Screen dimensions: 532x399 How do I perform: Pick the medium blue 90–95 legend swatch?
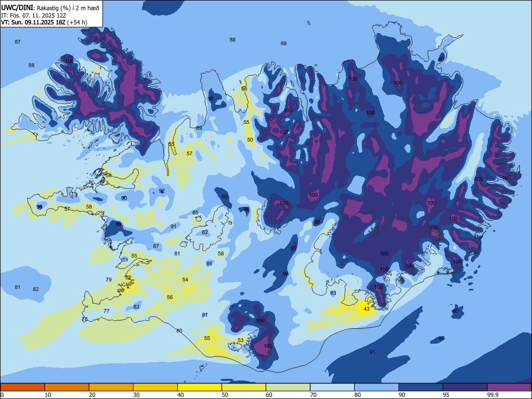pyautogui.click(x=421, y=387)
